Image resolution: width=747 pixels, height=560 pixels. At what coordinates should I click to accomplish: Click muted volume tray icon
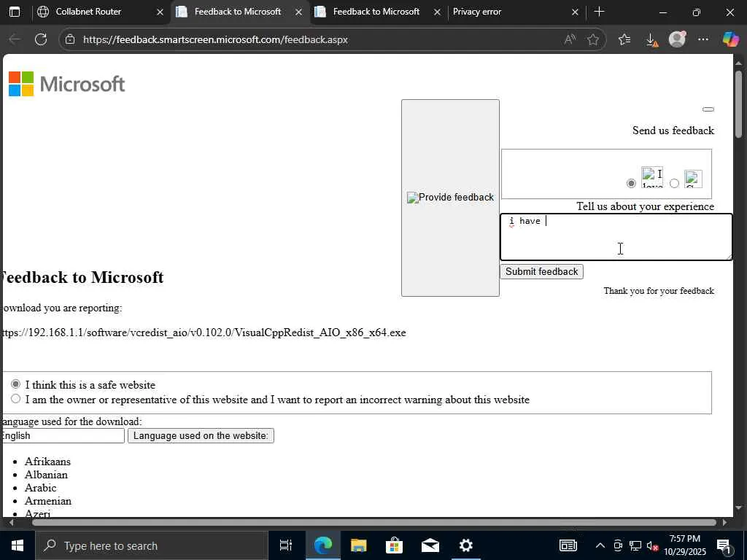(653, 545)
